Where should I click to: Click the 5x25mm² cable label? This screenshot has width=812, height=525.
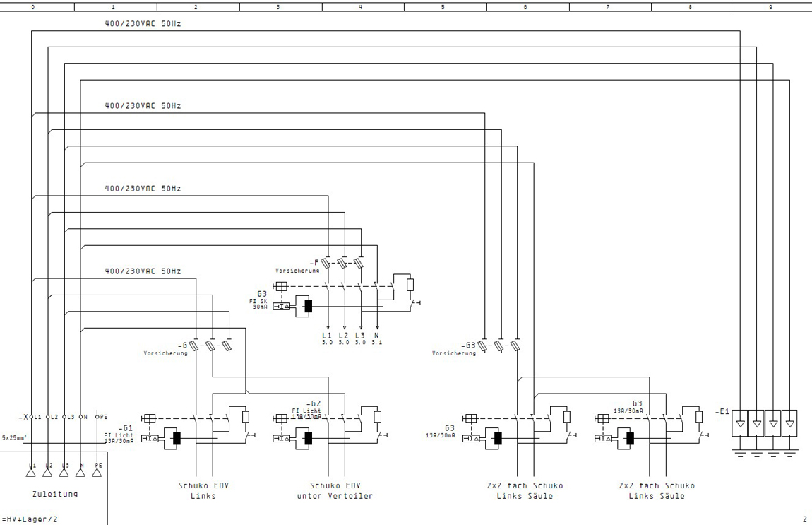[13, 437]
